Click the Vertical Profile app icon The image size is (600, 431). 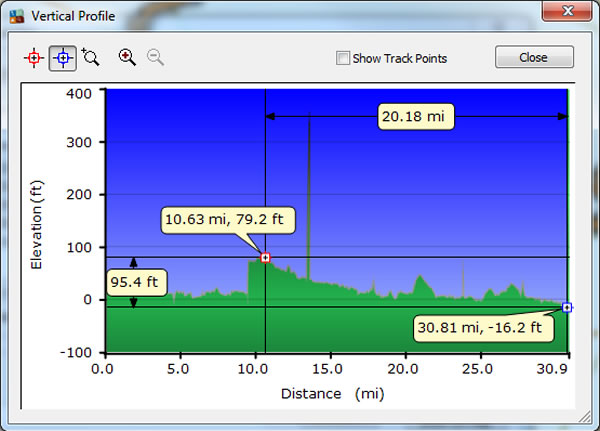(16, 16)
